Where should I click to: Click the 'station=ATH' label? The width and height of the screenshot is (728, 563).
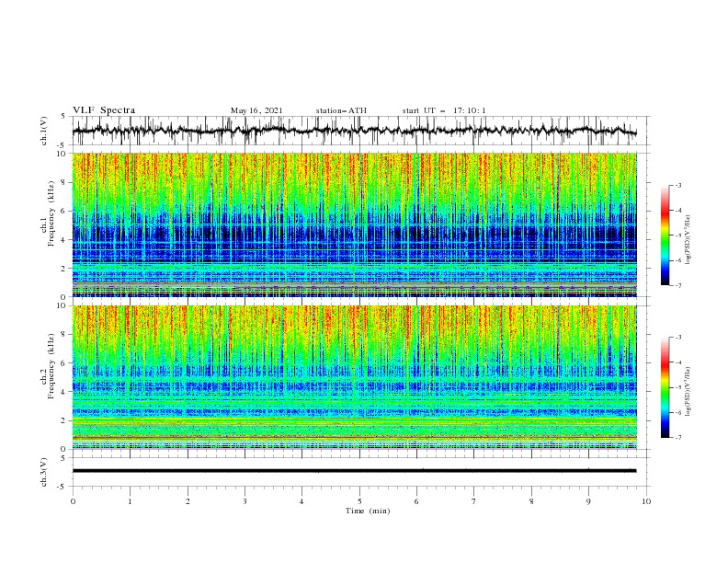click(341, 110)
